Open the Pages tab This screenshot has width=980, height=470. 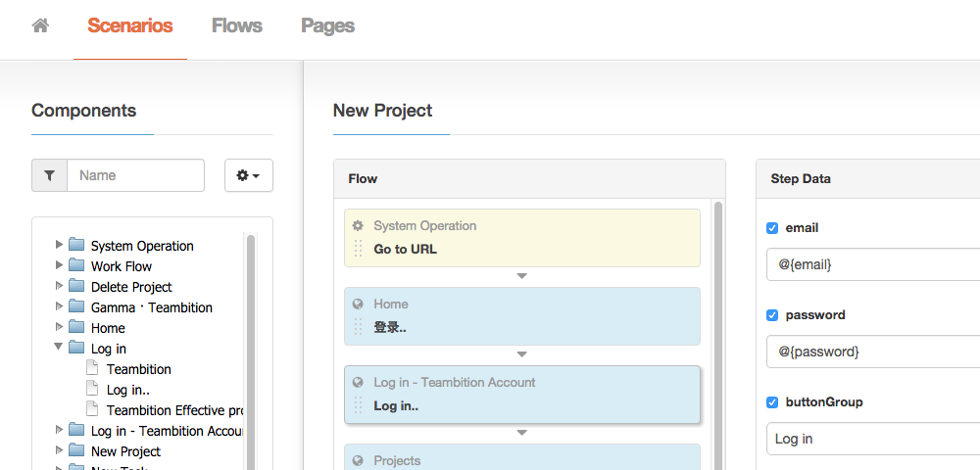(x=327, y=26)
